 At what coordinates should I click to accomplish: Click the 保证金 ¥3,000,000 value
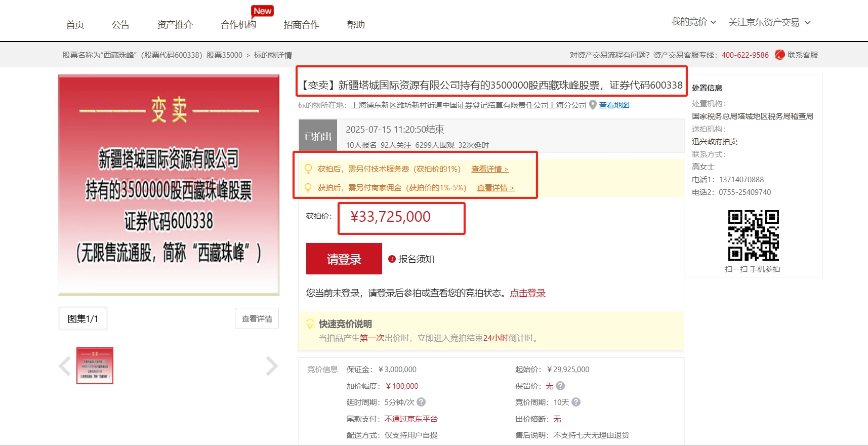coord(397,370)
